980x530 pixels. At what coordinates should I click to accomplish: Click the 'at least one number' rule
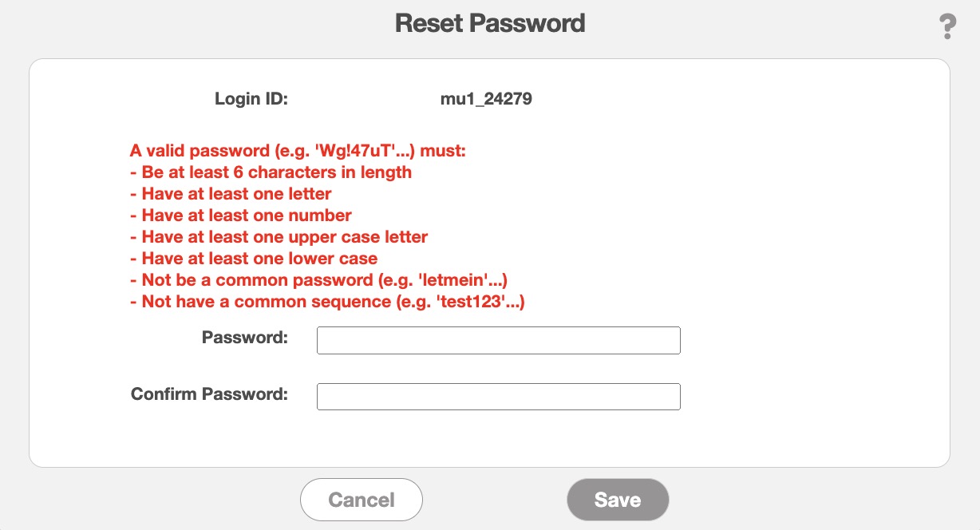click(x=246, y=216)
